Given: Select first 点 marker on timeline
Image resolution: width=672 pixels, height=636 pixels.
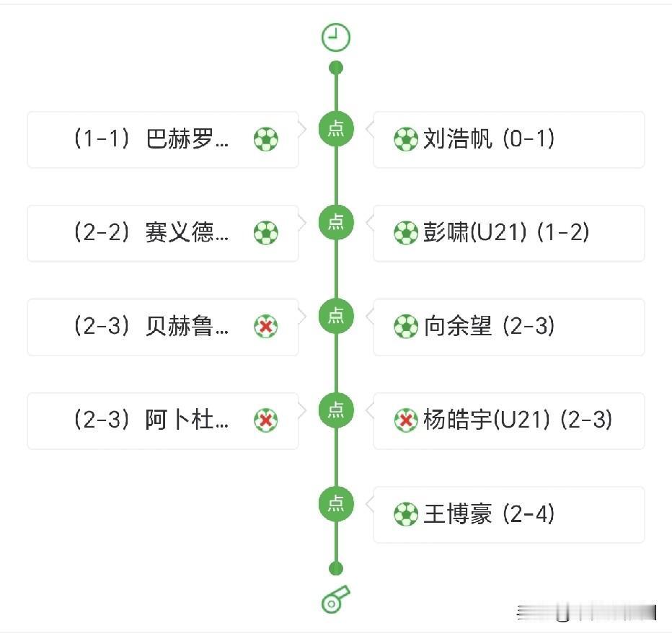Looking at the screenshot, I should click(336, 128).
